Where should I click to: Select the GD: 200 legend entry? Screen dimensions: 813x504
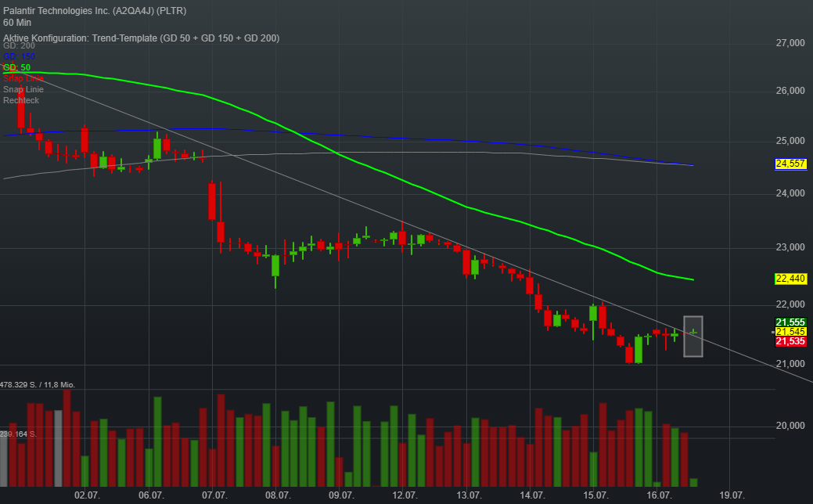20,45
